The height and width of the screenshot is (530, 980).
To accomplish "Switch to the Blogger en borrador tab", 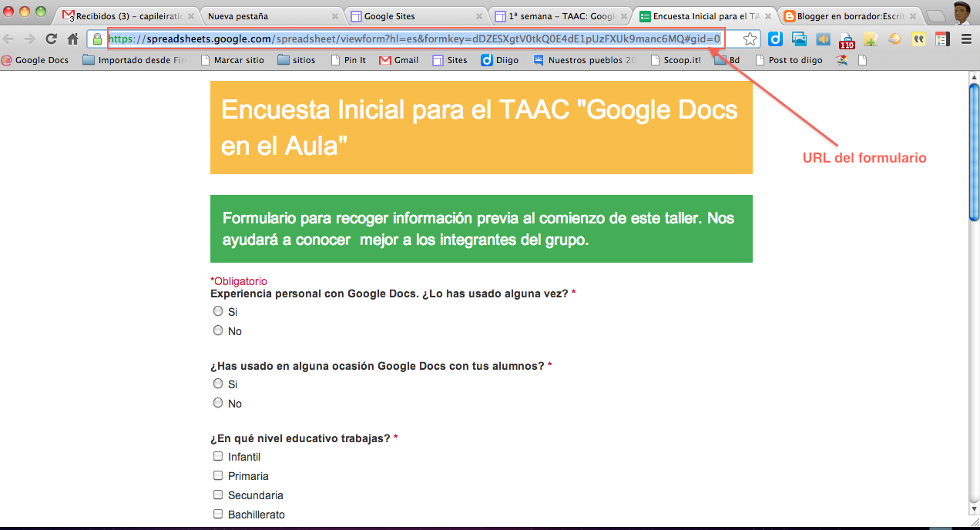I will 847,15.
